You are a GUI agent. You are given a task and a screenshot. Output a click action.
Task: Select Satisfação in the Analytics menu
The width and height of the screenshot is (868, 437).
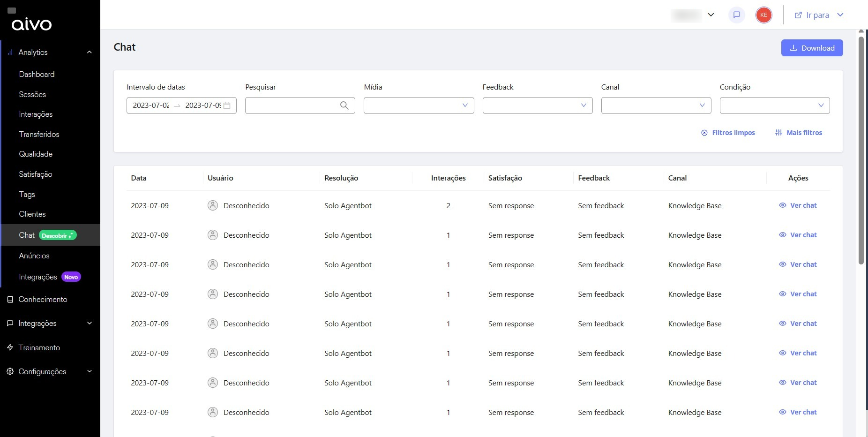(36, 174)
